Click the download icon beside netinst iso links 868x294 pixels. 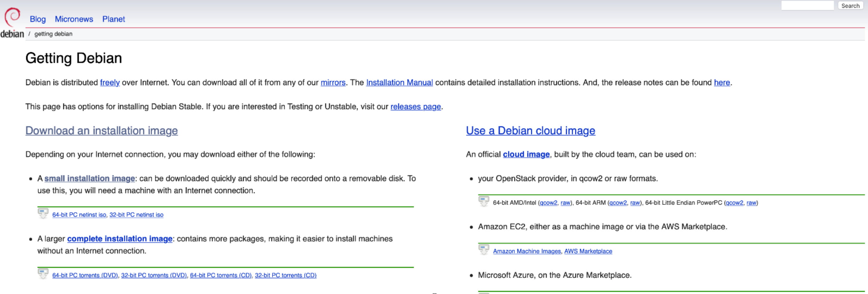43,213
